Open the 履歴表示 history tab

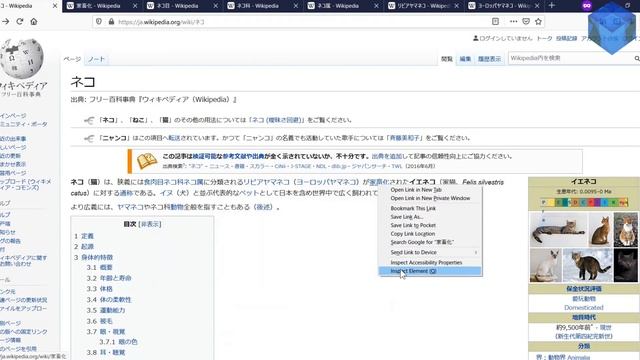489,59
